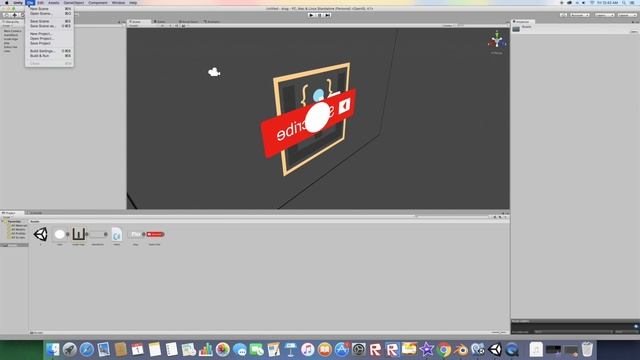Click the Unity icon in the Dock
This screenshot has height=360, width=640.
coord(495,349)
